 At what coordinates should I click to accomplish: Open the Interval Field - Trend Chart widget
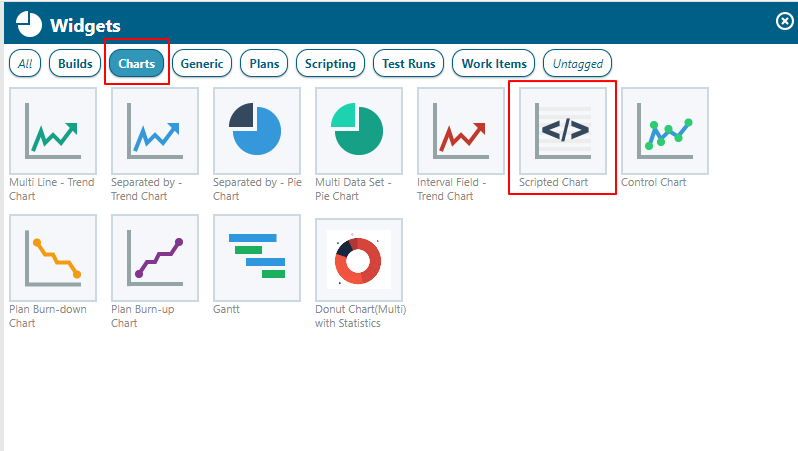461,130
